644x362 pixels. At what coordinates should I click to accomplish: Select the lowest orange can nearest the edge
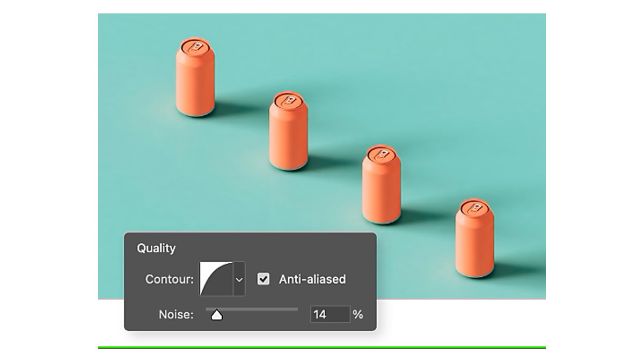click(x=475, y=238)
